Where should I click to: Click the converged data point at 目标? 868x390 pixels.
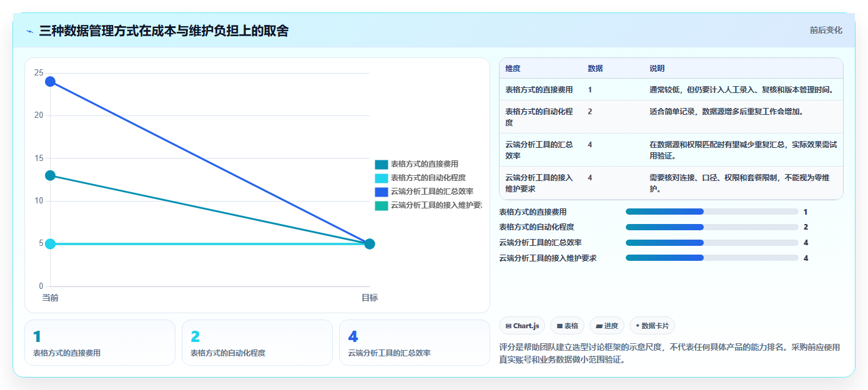pyautogui.click(x=370, y=243)
